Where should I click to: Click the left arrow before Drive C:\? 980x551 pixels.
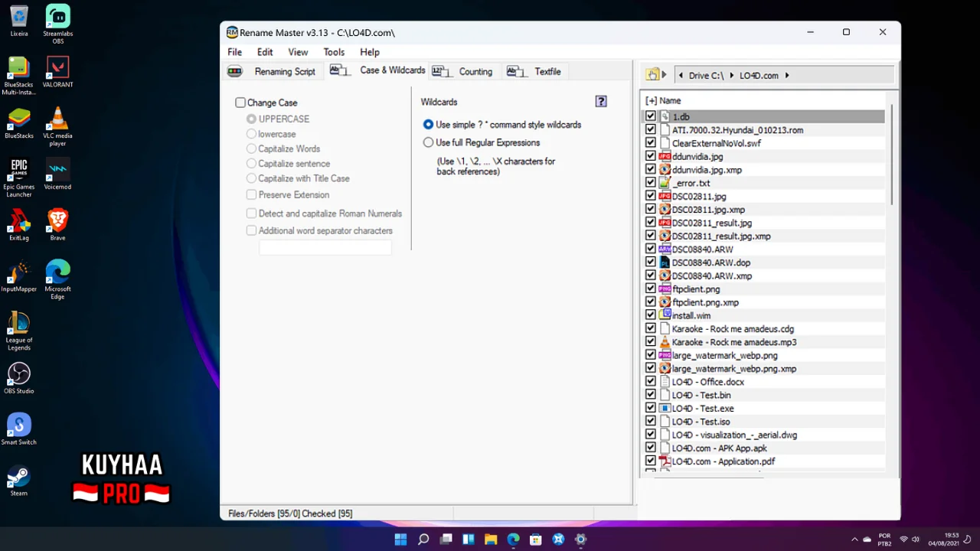click(681, 76)
